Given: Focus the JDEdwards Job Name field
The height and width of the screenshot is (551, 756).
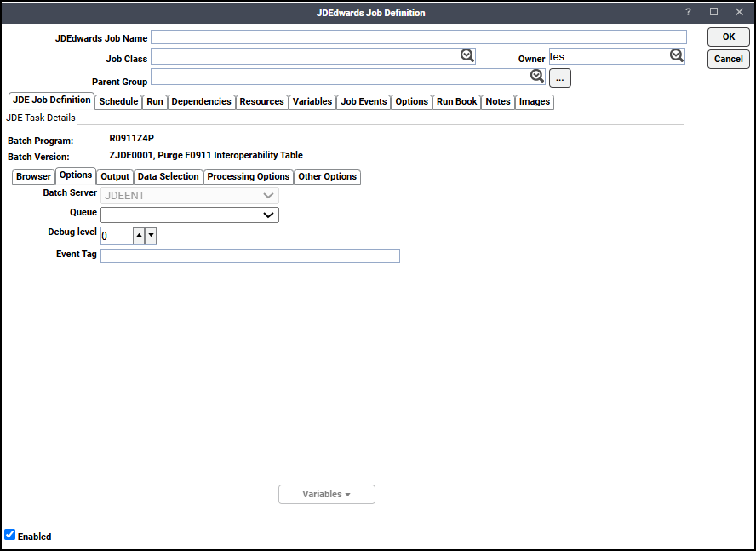Looking at the screenshot, I should click(419, 37).
